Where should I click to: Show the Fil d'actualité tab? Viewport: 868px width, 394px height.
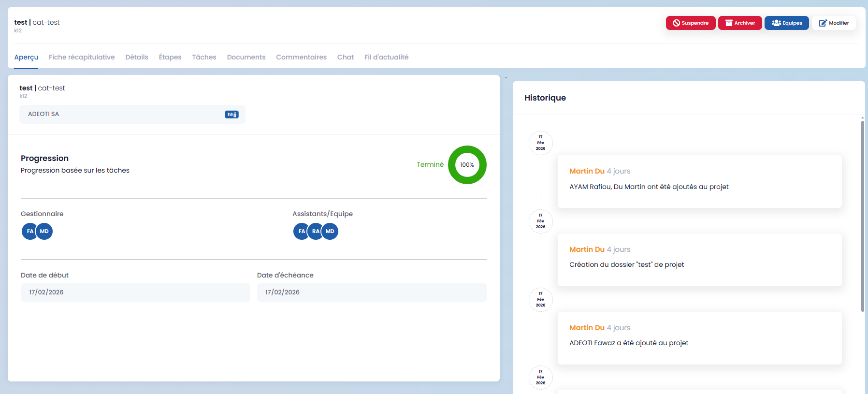pyautogui.click(x=386, y=57)
